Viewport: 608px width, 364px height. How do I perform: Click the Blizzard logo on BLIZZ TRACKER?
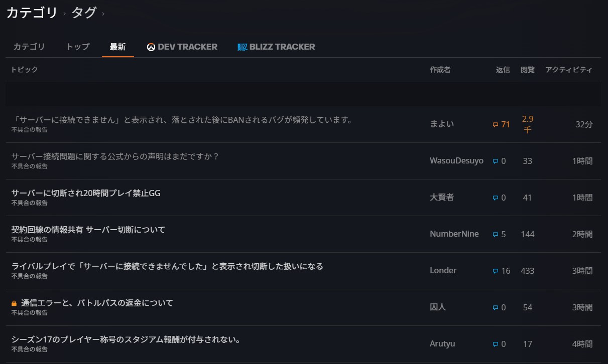pyautogui.click(x=242, y=47)
